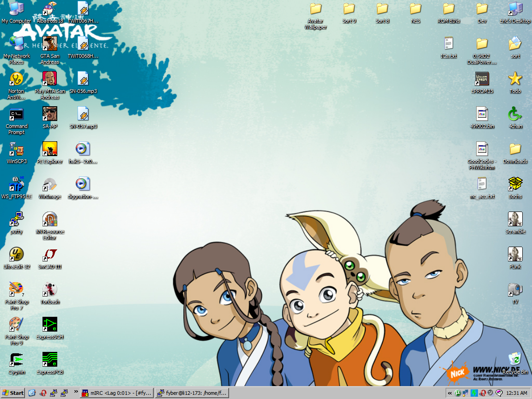Open the UltraEdit-32 shortcut
The image size is (532, 399).
[16, 258]
